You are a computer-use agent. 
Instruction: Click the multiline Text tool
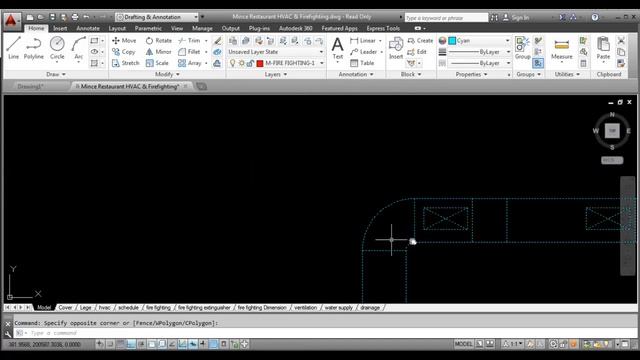click(338, 48)
